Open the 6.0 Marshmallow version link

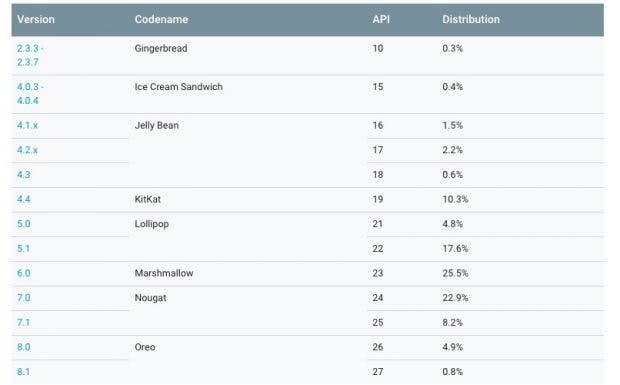point(24,273)
